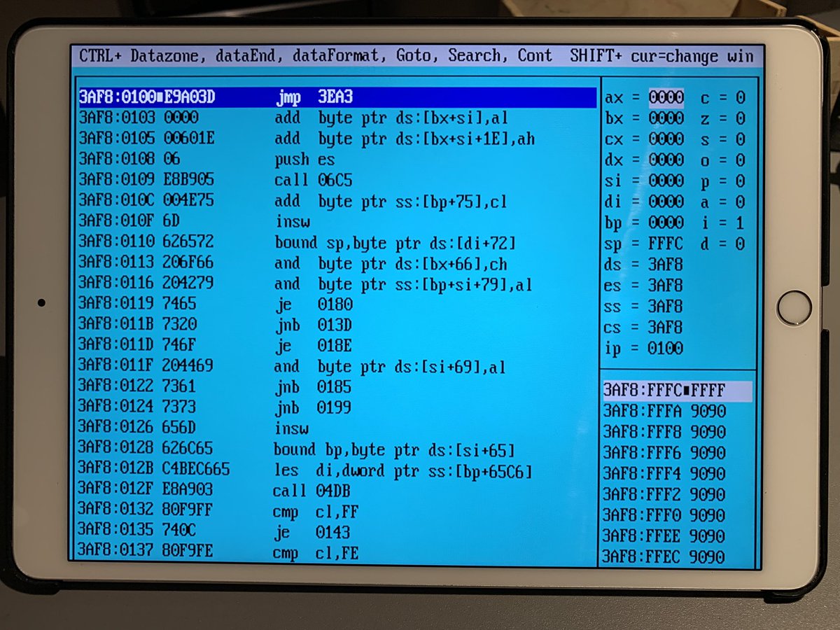Screen dimensions: 840x630
Task: Click the bound sp instruction row
Action: pyautogui.click(x=297, y=242)
